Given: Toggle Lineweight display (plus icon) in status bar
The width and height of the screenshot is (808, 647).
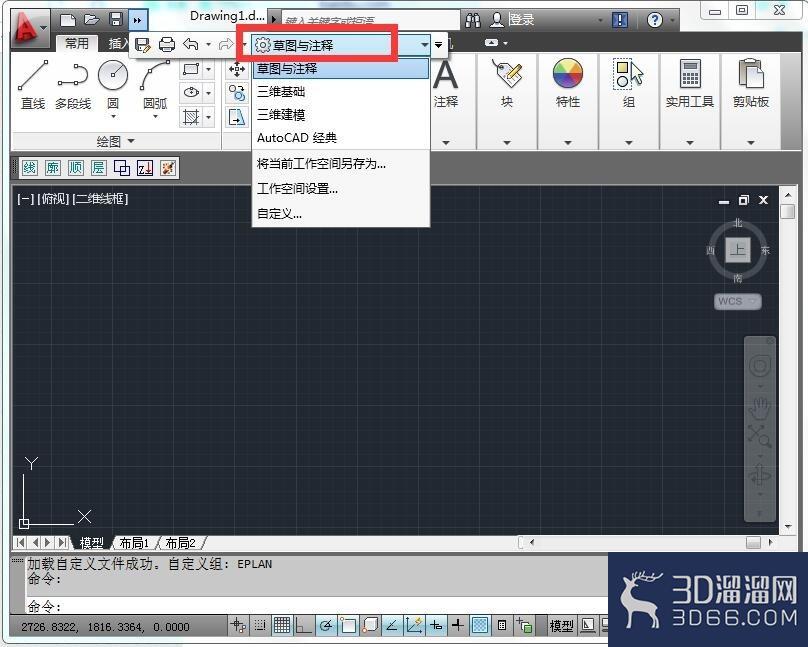Looking at the screenshot, I should pos(458,625).
